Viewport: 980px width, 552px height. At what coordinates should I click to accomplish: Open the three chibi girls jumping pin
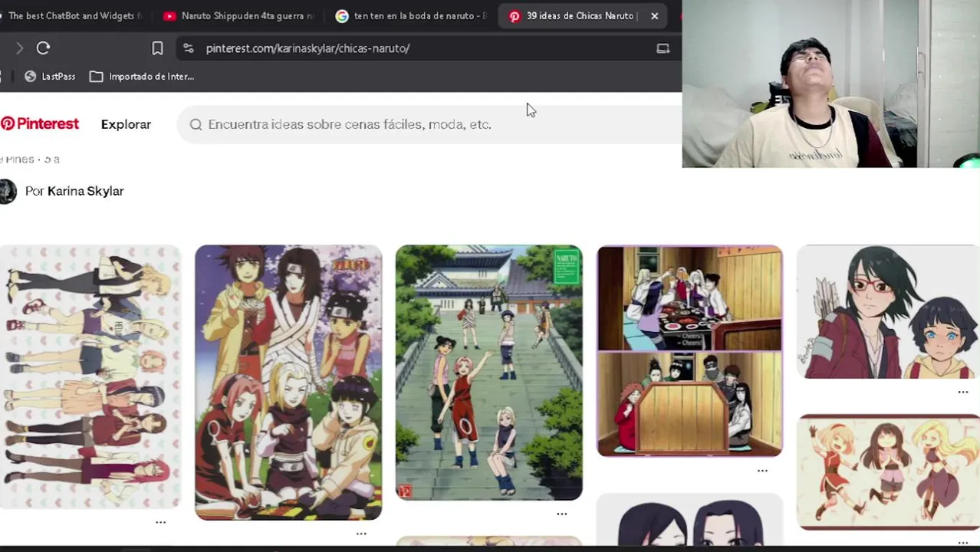point(888,472)
